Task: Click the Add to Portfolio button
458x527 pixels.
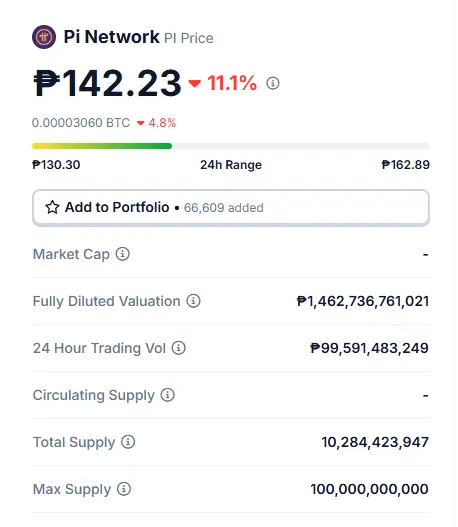Action: (x=231, y=208)
